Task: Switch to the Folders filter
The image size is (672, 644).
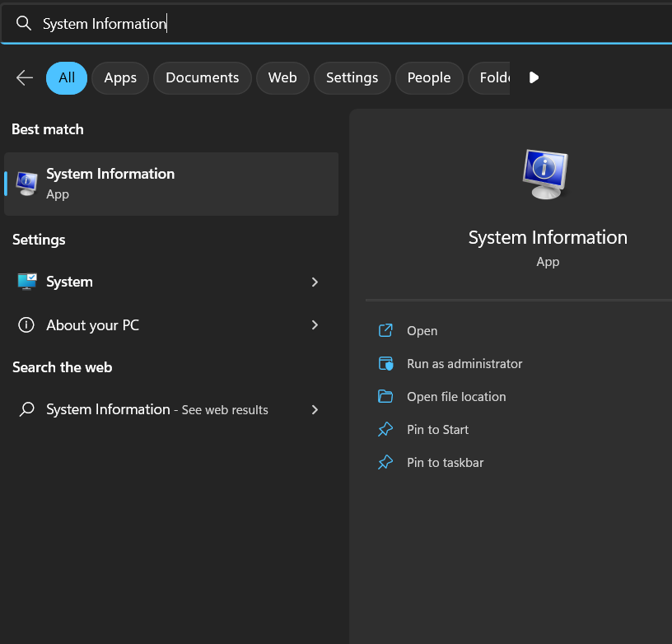Action: pos(489,78)
